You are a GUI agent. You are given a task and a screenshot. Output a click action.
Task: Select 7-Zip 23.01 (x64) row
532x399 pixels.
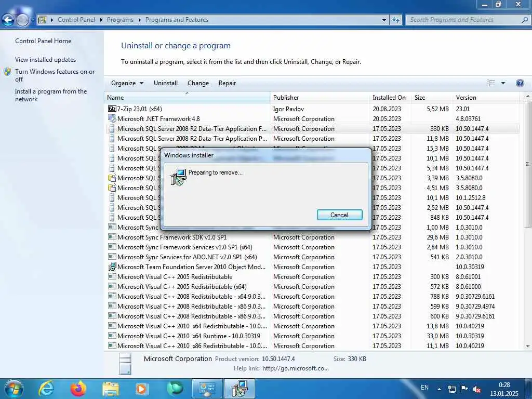(312, 109)
